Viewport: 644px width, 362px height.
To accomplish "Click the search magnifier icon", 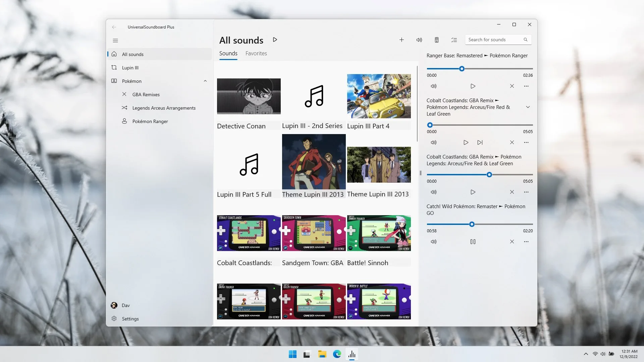I will 525,40.
